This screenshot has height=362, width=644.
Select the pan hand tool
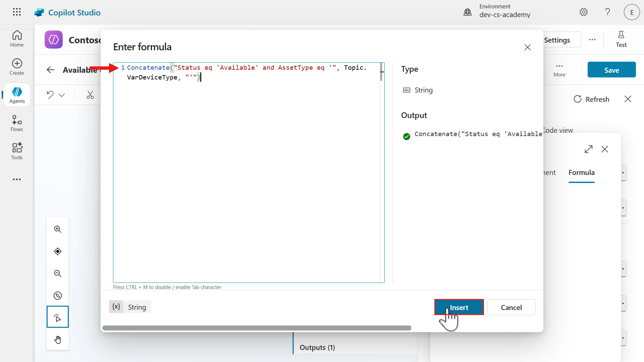click(58, 340)
